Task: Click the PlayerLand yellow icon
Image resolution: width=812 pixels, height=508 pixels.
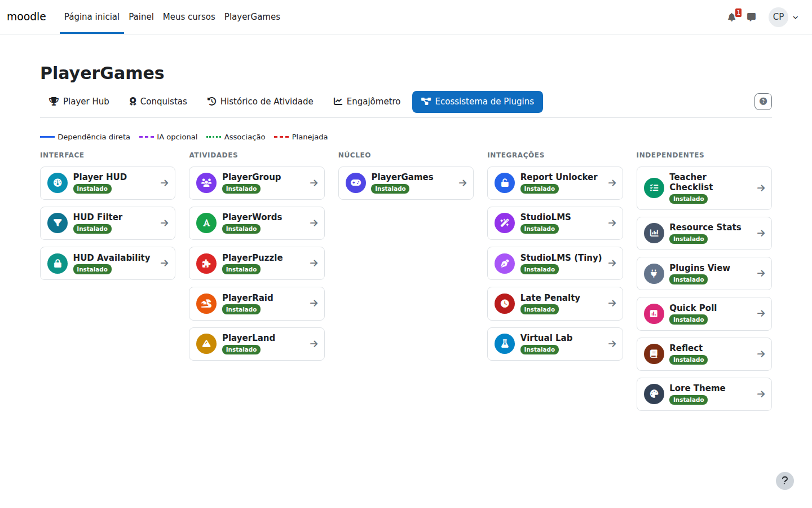Action: tap(206, 344)
